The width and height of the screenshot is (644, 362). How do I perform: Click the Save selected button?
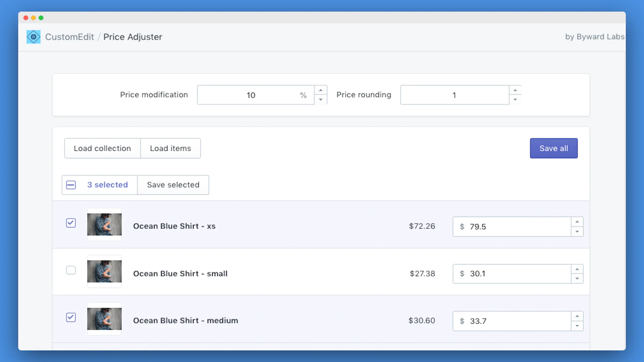[173, 185]
